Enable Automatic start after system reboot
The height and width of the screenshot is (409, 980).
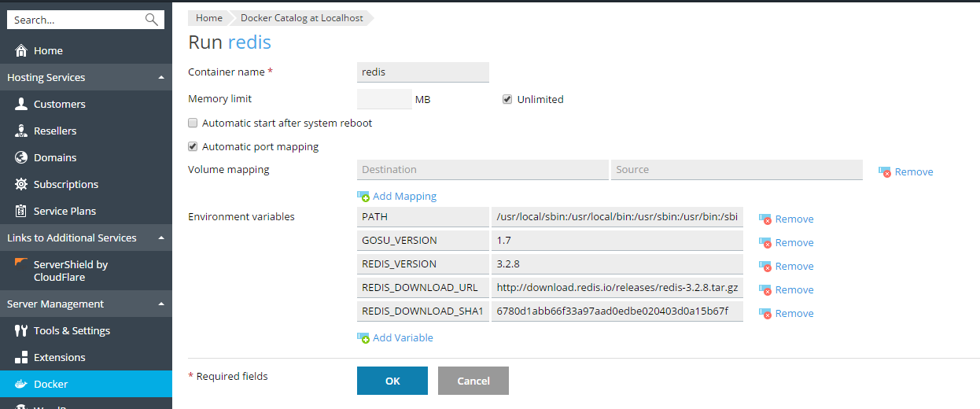[x=193, y=123]
